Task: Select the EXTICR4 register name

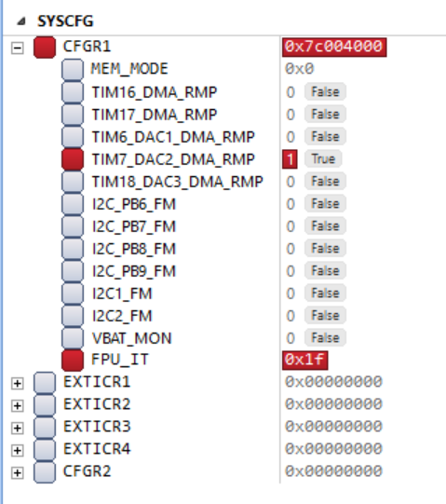Action: coord(97,449)
